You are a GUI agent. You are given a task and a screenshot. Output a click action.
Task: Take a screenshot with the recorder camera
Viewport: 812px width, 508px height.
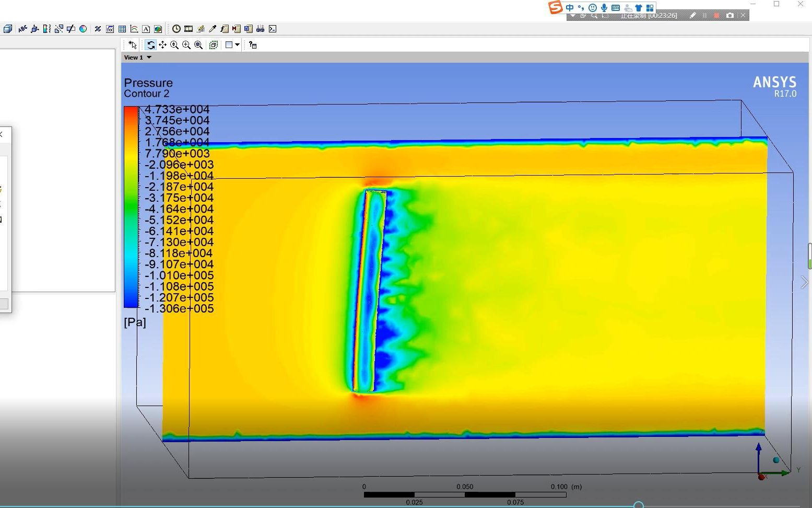(x=730, y=16)
